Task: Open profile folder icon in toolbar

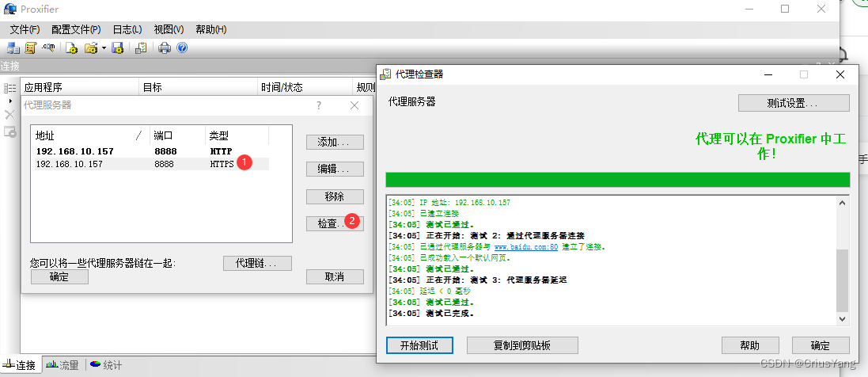Action: [91, 48]
